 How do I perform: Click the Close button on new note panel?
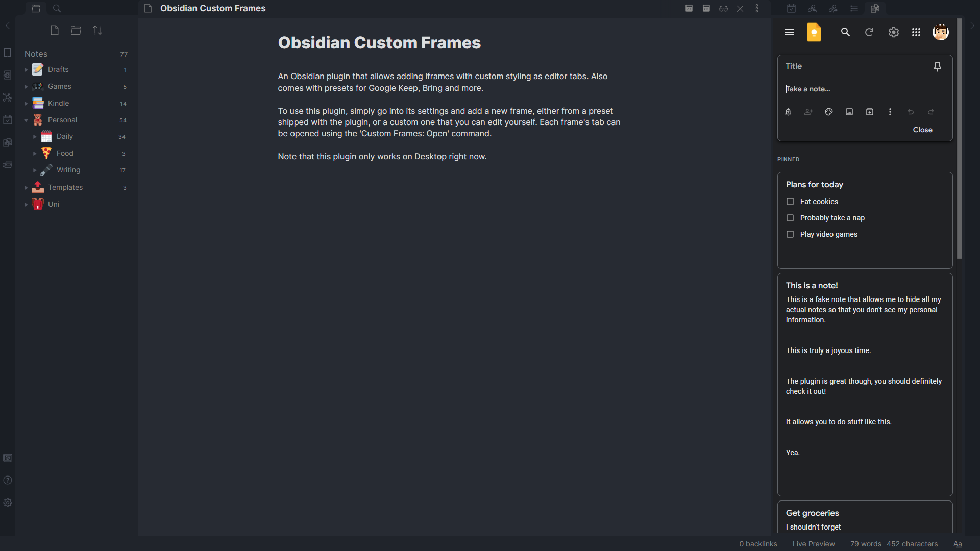click(922, 129)
